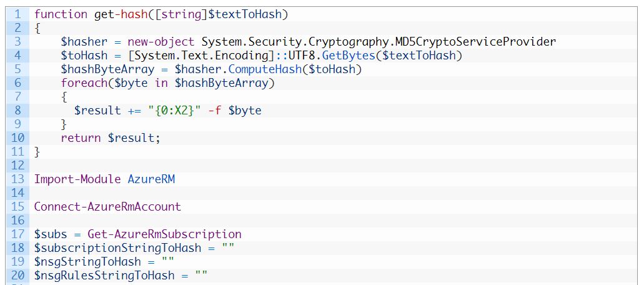
Task: Click the $subscriptionStringToHash variable
Action: (x=118, y=248)
